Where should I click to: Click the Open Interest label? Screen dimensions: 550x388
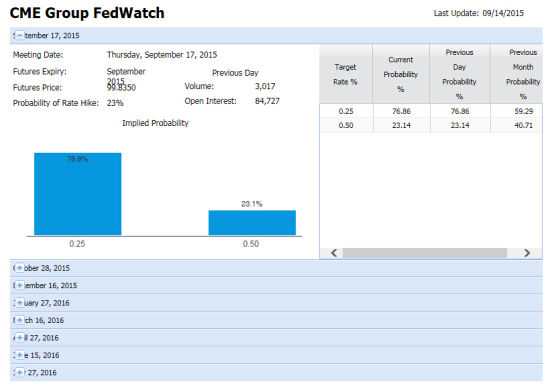pos(210,101)
